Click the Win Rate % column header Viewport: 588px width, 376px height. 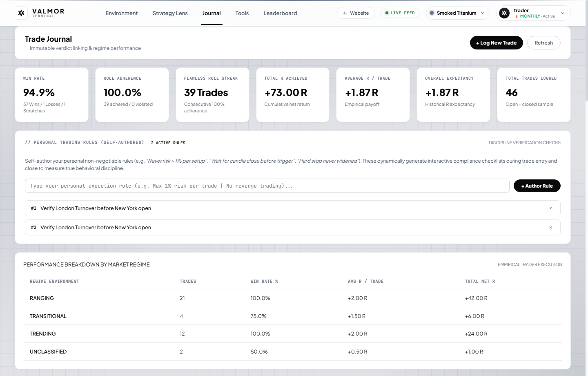264,282
